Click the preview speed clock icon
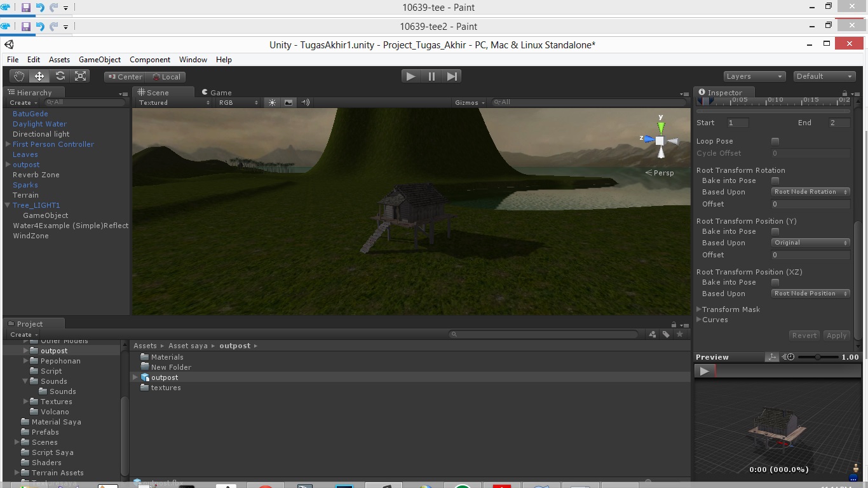868x488 pixels. point(789,357)
